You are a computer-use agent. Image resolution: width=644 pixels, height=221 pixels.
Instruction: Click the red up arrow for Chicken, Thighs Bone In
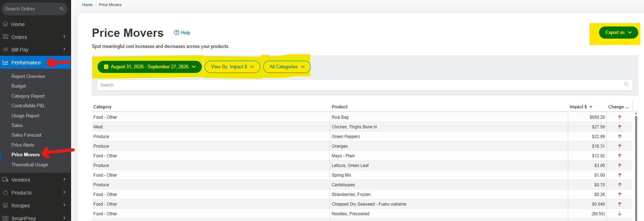coord(620,127)
